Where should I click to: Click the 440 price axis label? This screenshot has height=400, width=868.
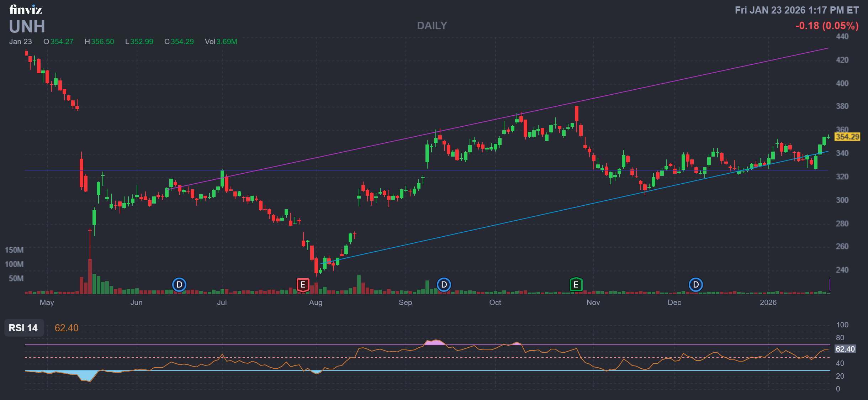click(842, 36)
